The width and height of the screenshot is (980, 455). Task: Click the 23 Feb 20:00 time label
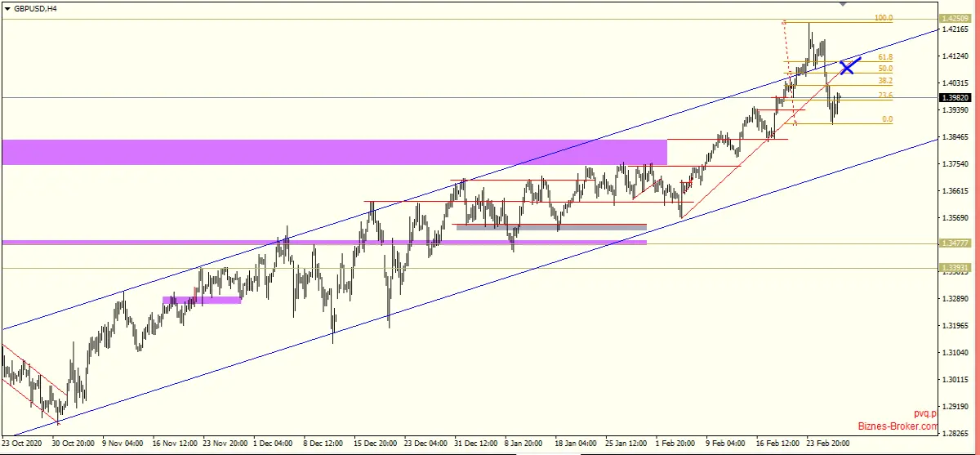click(x=828, y=443)
